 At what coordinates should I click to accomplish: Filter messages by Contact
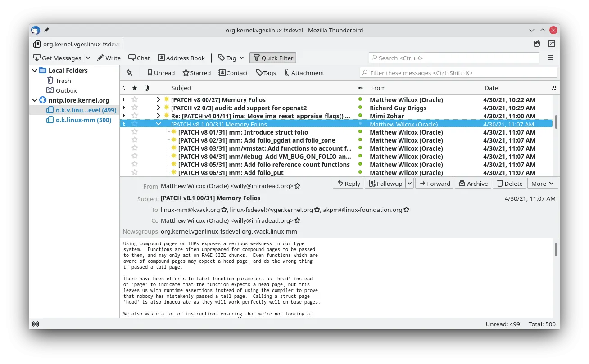[233, 72]
